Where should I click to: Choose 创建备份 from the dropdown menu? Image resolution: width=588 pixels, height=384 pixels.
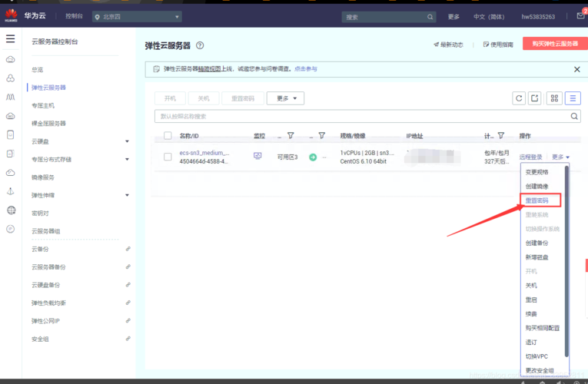coord(537,243)
